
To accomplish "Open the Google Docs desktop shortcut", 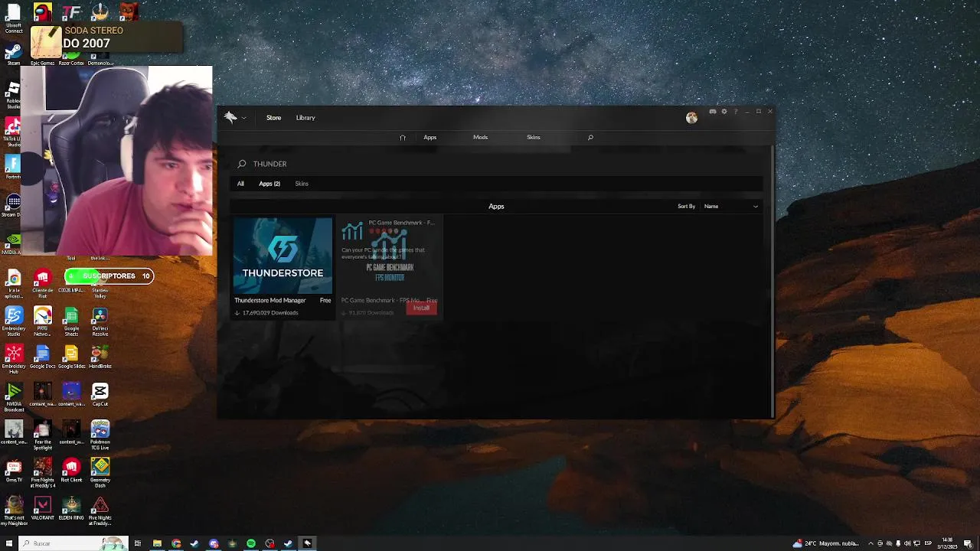I will click(x=43, y=357).
